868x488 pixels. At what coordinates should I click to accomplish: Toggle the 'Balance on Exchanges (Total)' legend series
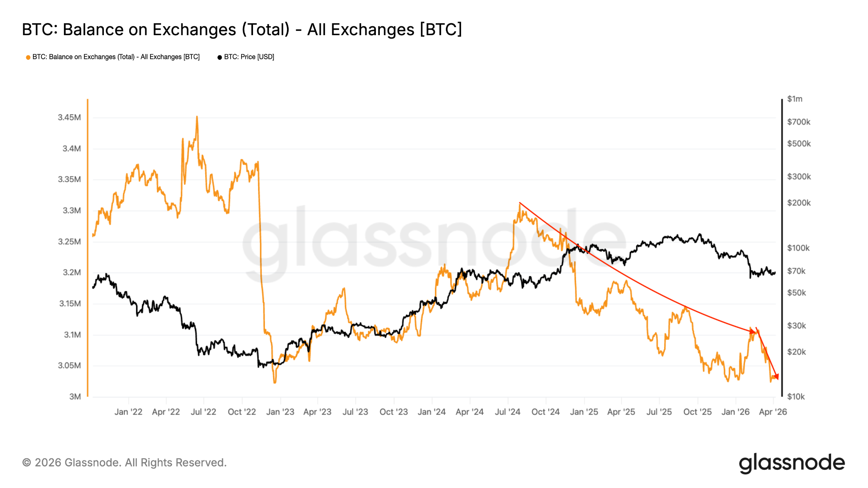click(x=116, y=57)
